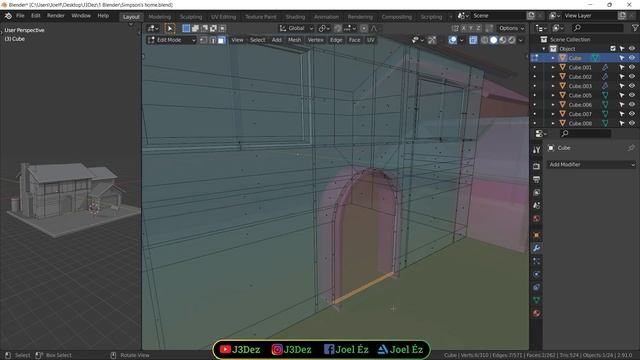This screenshot has height=360, width=640.
Task: Hide Cube.001 in viewport
Action: pos(632,67)
